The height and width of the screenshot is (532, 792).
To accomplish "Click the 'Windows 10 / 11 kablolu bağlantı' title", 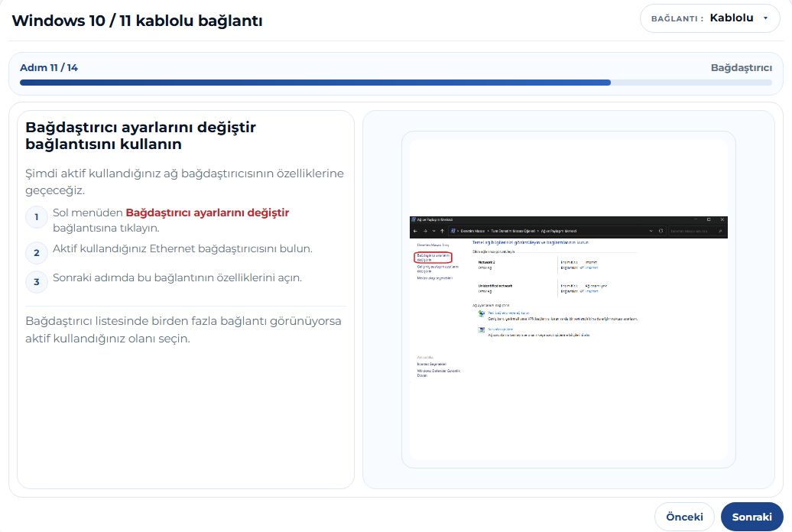I will pyautogui.click(x=137, y=21).
